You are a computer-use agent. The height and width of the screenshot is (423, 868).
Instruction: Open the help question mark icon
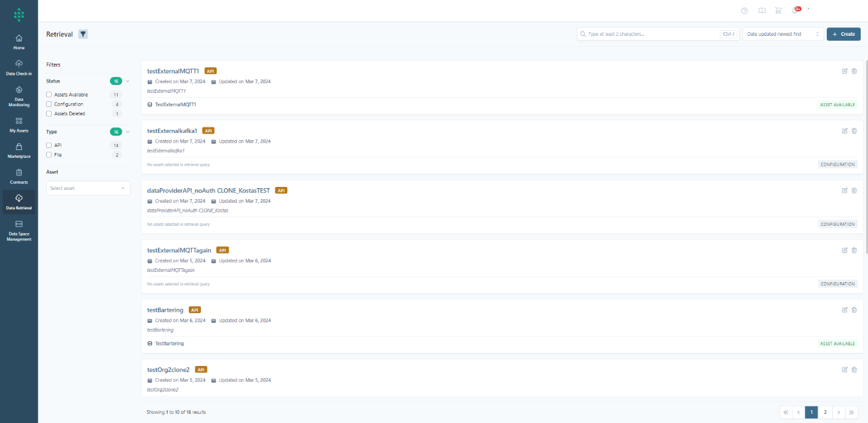pos(745,11)
